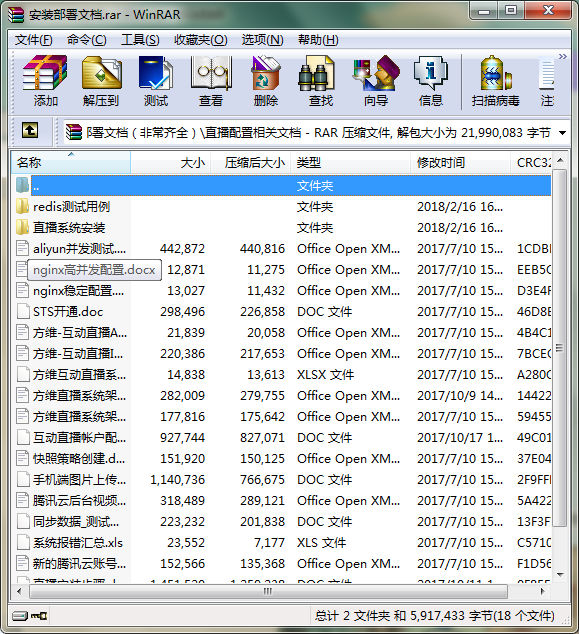Go up one folder level button
This screenshot has height=634, width=579.
[30, 131]
